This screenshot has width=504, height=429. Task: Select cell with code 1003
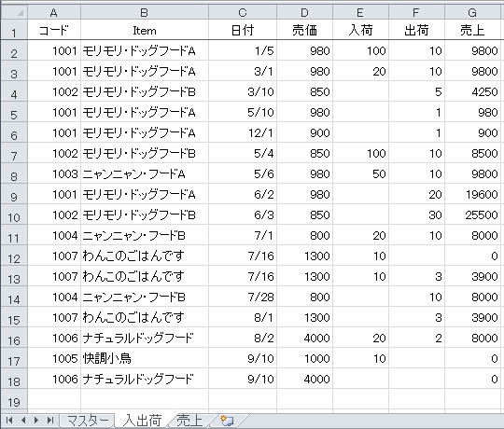[54, 173]
